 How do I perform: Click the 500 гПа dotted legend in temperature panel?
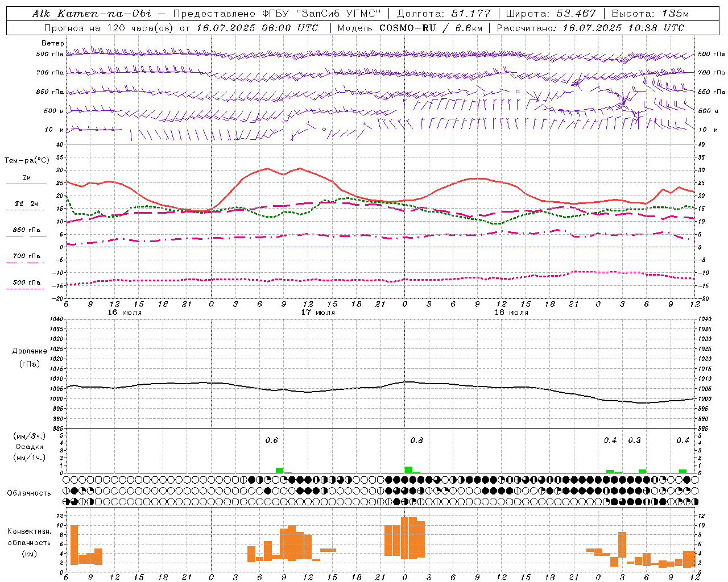click(x=26, y=282)
